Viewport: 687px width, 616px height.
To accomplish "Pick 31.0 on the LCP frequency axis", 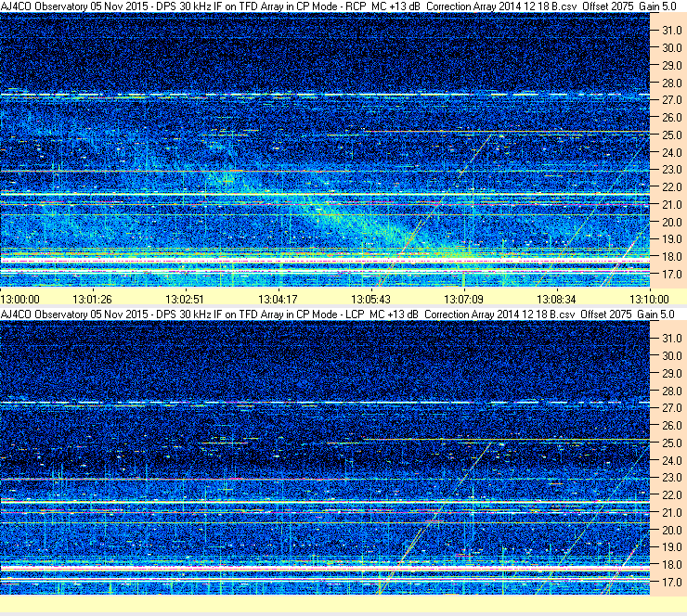I will pos(671,339).
